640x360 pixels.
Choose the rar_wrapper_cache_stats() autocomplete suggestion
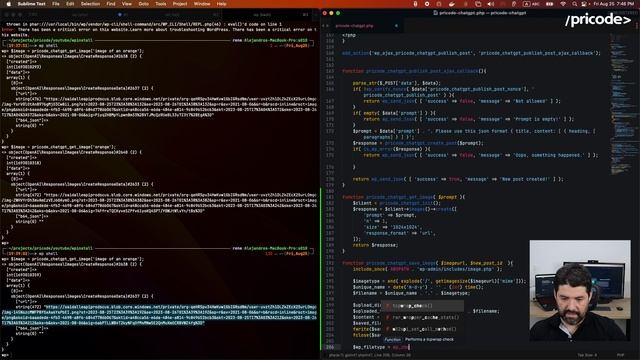coord(422,317)
